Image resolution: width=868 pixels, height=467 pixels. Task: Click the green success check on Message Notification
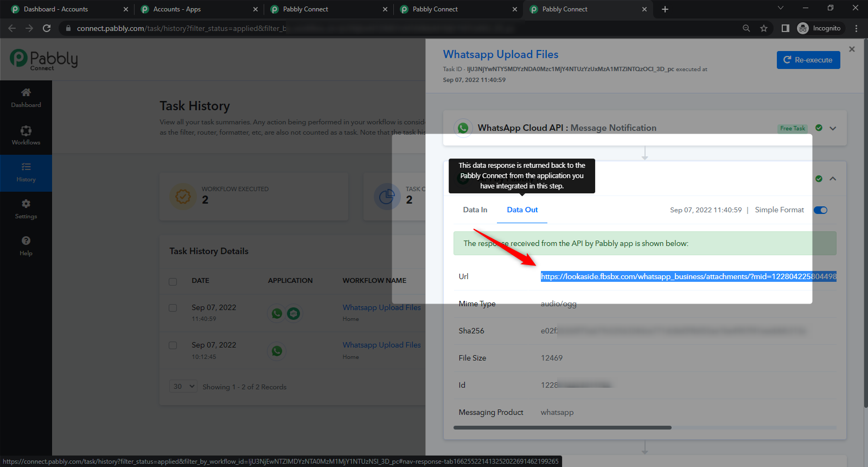tap(819, 128)
